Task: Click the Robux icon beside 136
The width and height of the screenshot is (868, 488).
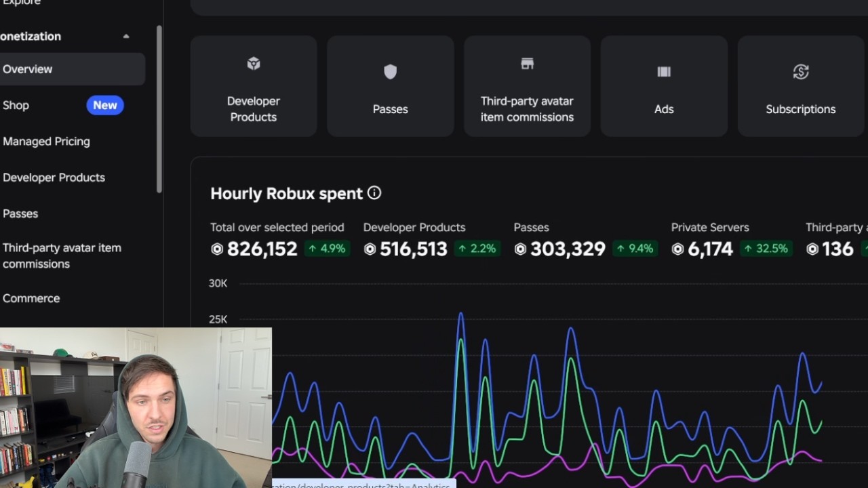Action: pos(812,249)
